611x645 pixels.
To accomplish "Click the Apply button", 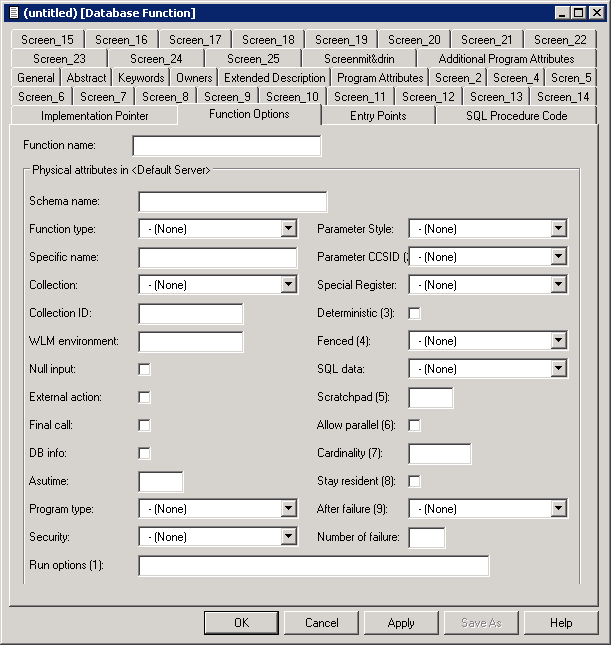I will pos(401,623).
